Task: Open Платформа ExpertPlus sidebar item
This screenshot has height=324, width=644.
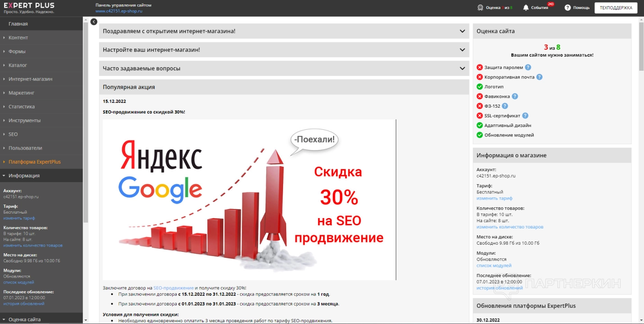Action: [41, 162]
